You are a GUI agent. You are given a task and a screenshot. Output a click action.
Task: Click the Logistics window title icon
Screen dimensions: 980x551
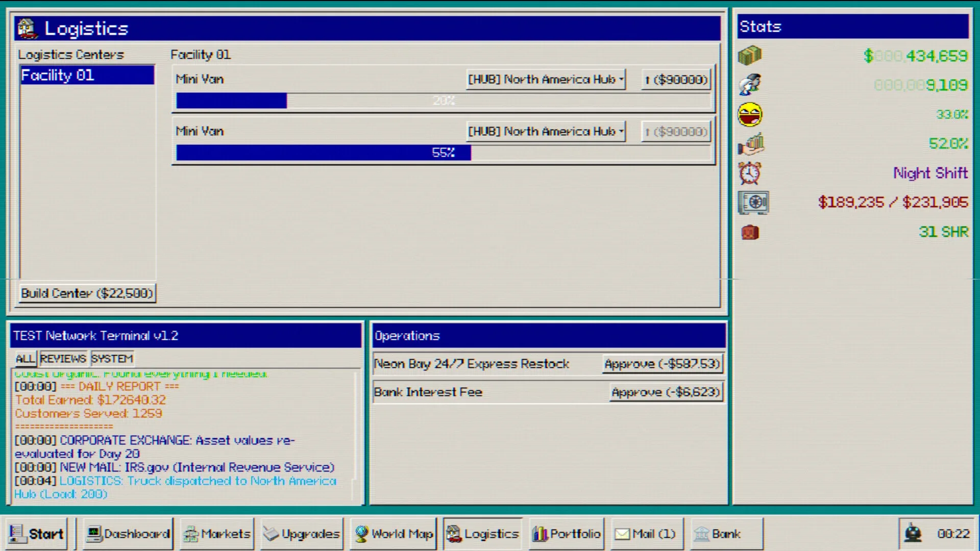pos(27,29)
